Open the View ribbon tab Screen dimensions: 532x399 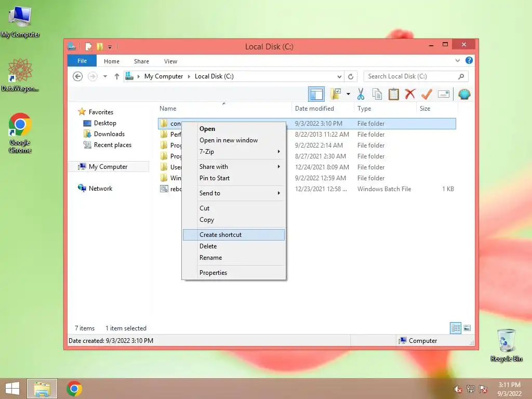tap(170, 61)
